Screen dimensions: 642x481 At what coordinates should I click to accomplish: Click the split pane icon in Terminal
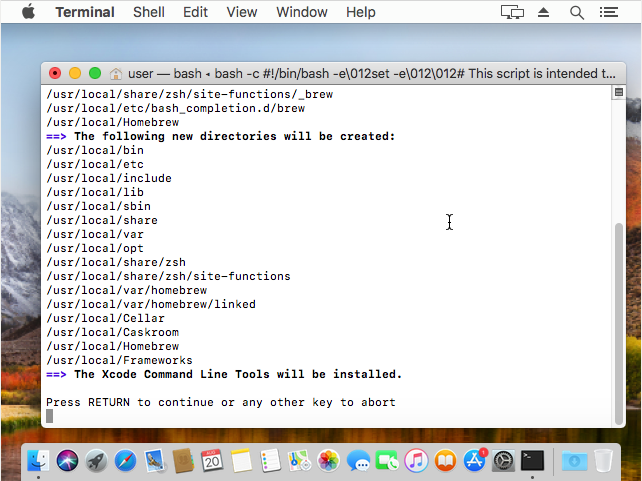click(619, 92)
